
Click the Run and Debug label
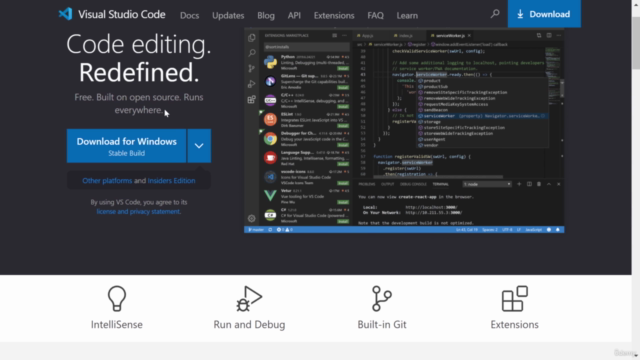click(249, 324)
